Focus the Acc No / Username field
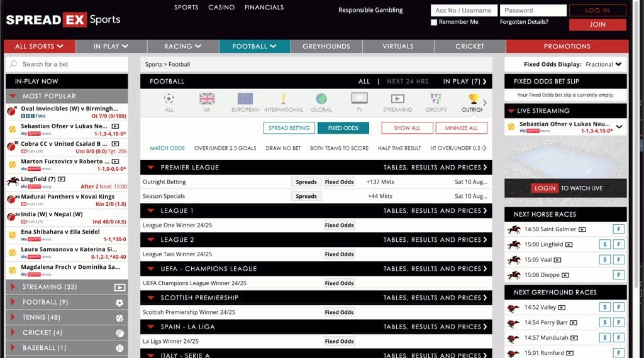The image size is (644, 358). 464,10
